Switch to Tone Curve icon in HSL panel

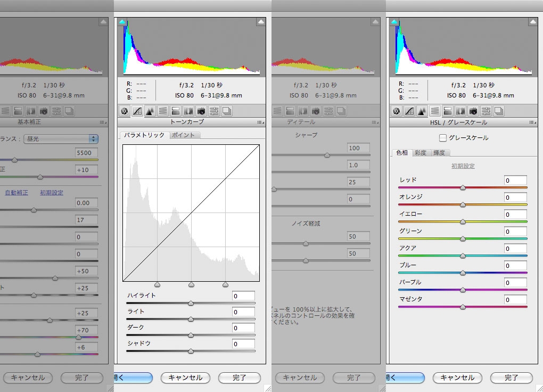[409, 111]
